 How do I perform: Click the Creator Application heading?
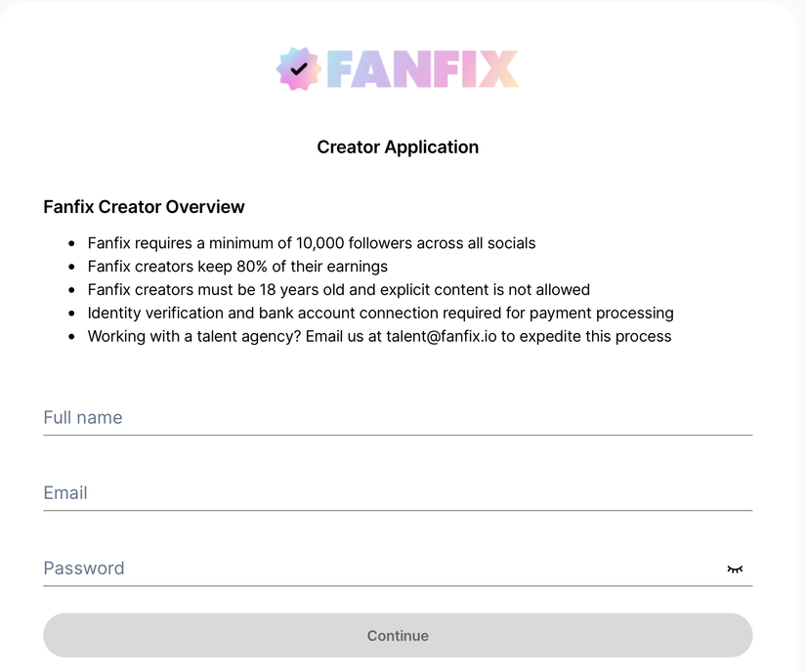coord(397,147)
